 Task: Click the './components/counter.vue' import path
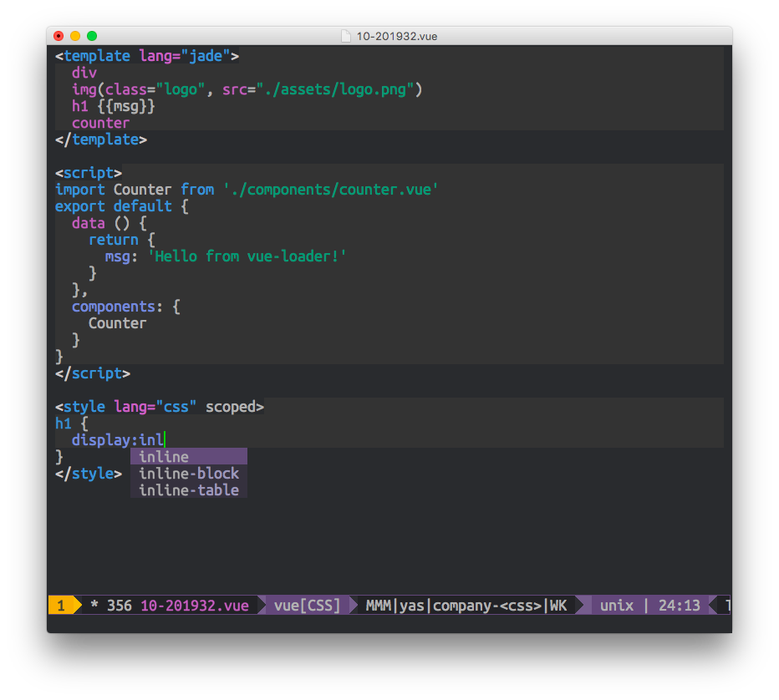pyautogui.click(x=330, y=190)
